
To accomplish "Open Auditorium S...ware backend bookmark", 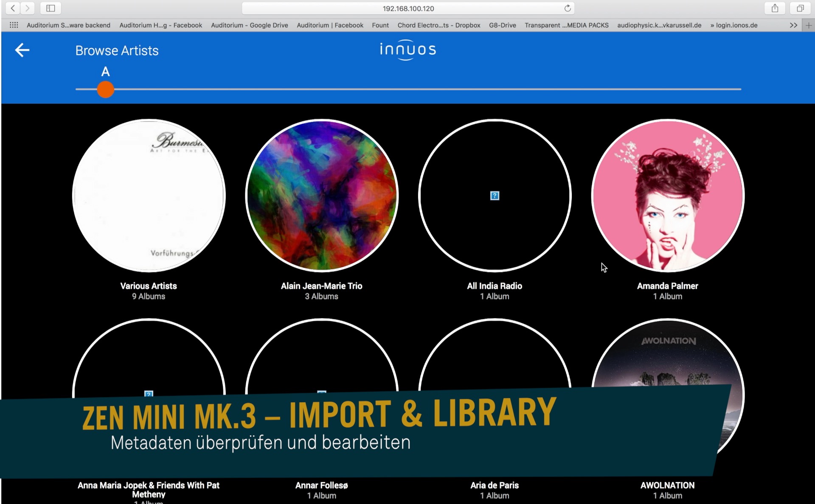I will click(68, 25).
